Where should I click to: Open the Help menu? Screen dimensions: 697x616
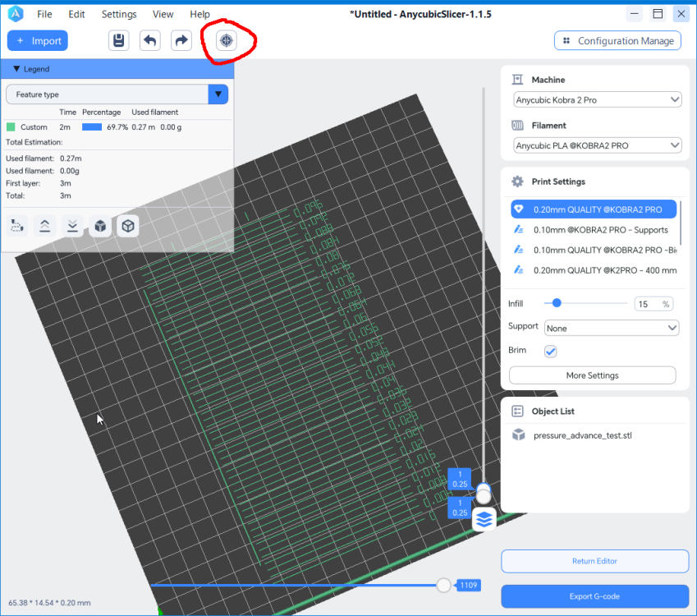coord(199,14)
